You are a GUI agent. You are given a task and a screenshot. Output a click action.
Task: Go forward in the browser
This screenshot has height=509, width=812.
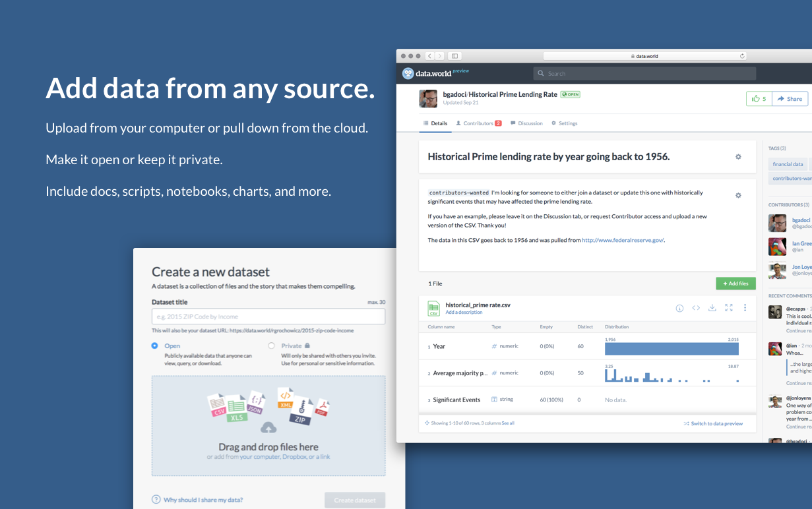[x=440, y=56]
